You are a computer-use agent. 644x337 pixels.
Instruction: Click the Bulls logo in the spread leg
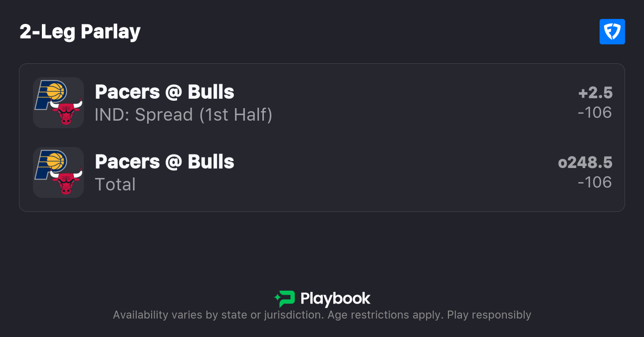[x=66, y=112]
